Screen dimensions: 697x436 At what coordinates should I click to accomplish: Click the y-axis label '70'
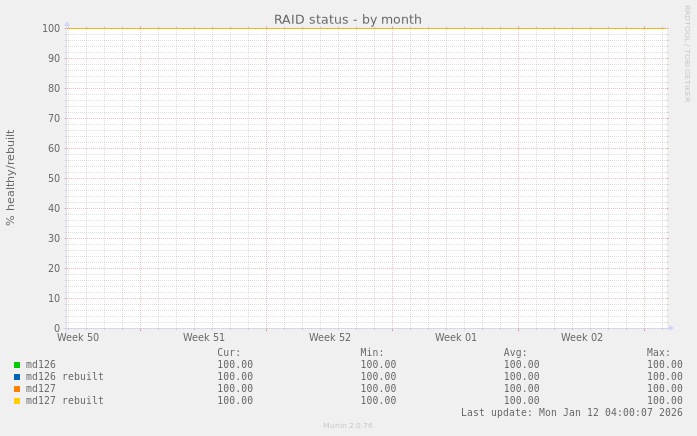(54, 119)
